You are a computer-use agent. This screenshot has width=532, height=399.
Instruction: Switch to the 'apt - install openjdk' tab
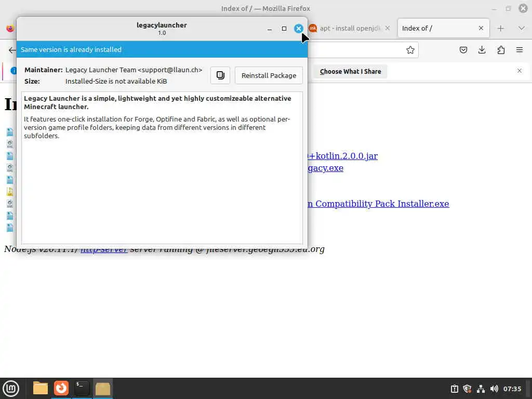[350, 28]
